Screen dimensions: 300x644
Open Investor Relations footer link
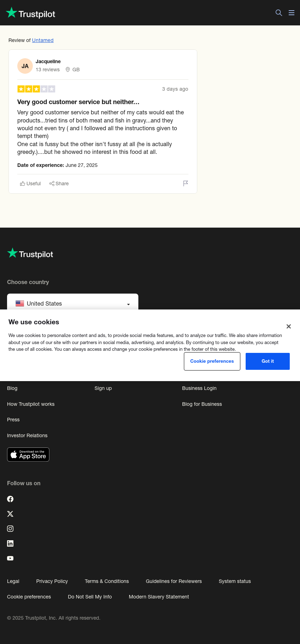[27, 435]
